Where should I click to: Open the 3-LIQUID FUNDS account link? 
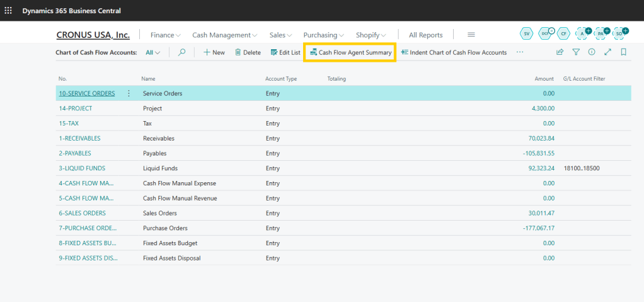coord(82,168)
